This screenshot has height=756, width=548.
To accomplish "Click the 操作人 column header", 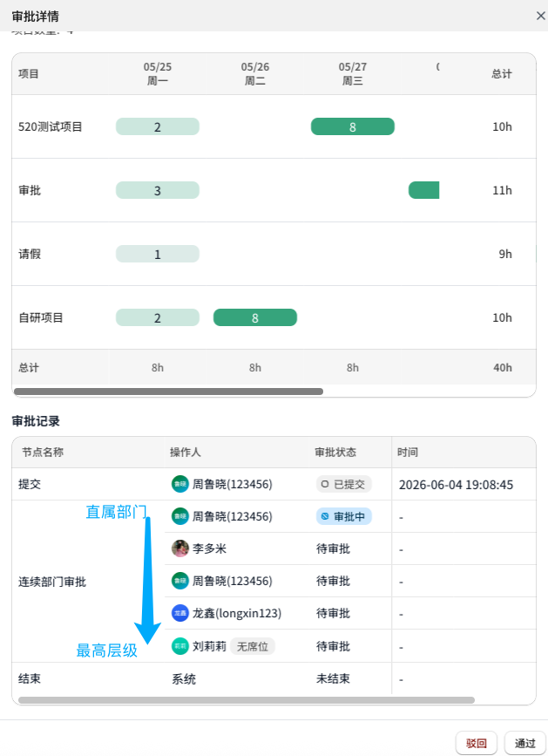I will click(186, 453).
